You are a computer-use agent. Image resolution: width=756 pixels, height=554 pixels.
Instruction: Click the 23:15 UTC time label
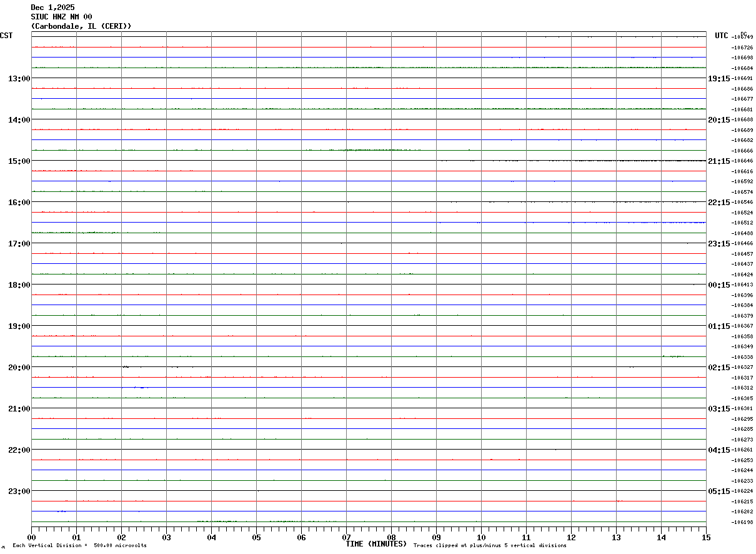719,243
